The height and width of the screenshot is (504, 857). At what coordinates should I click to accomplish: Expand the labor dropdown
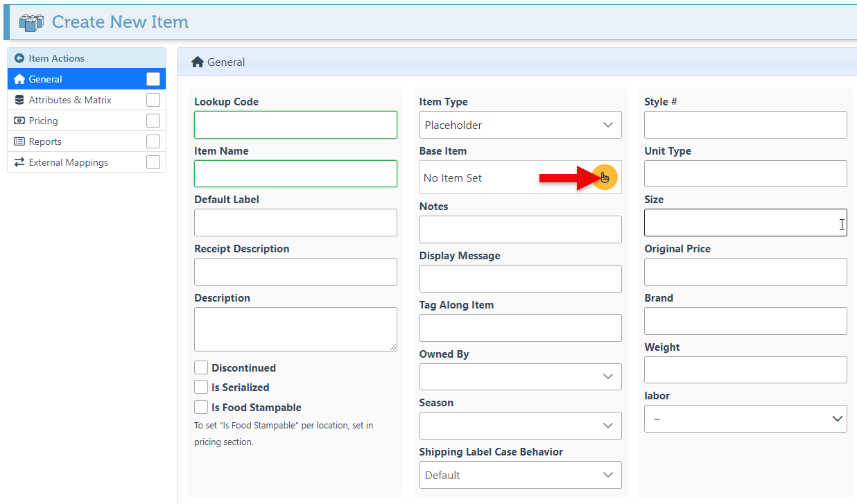coord(745,419)
